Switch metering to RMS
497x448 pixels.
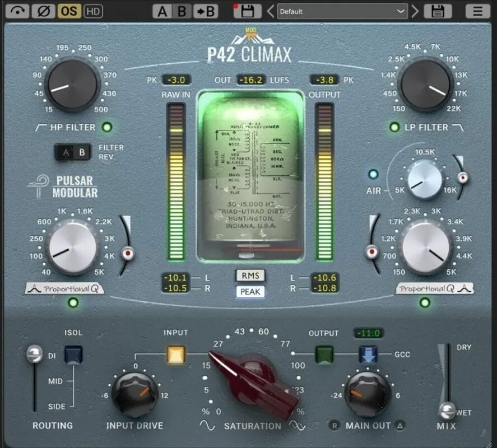[250, 276]
